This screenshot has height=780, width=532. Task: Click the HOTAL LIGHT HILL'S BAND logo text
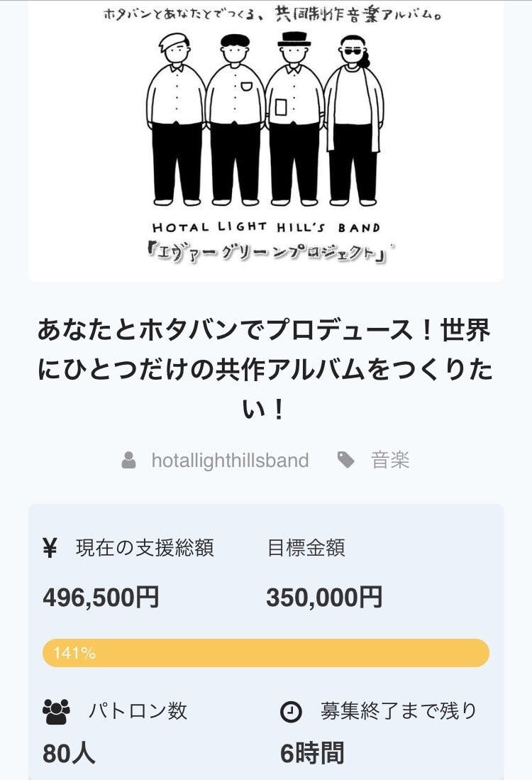[x=266, y=228]
